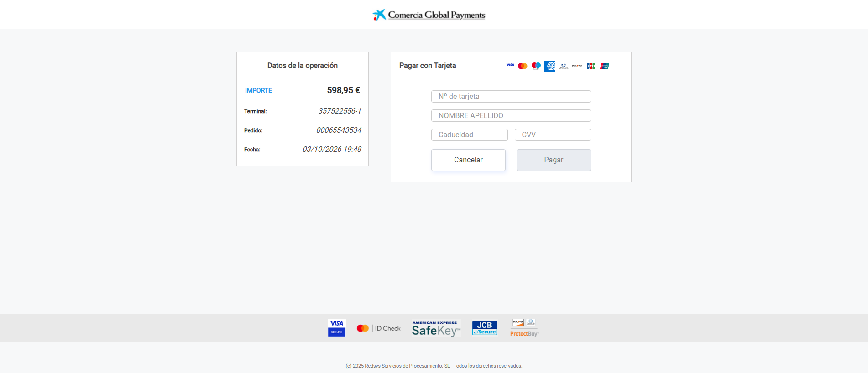Click the Visa card icon in the payment header

click(x=510, y=65)
